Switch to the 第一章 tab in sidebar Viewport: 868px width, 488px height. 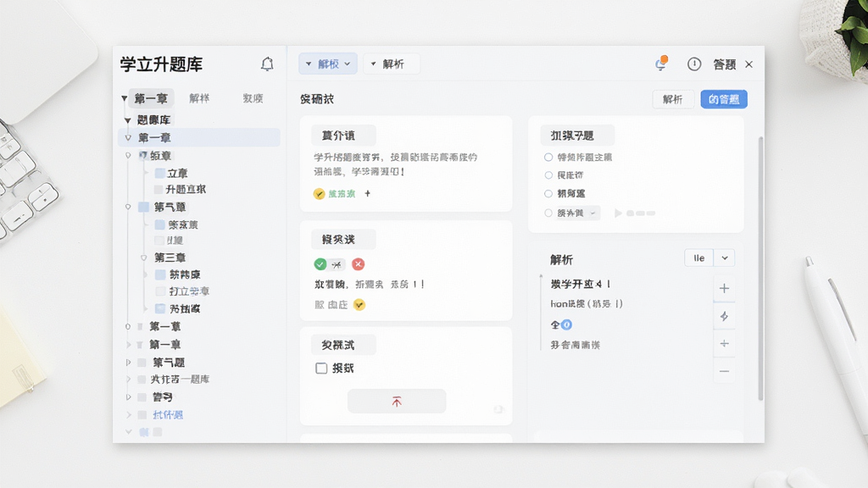pos(151,98)
